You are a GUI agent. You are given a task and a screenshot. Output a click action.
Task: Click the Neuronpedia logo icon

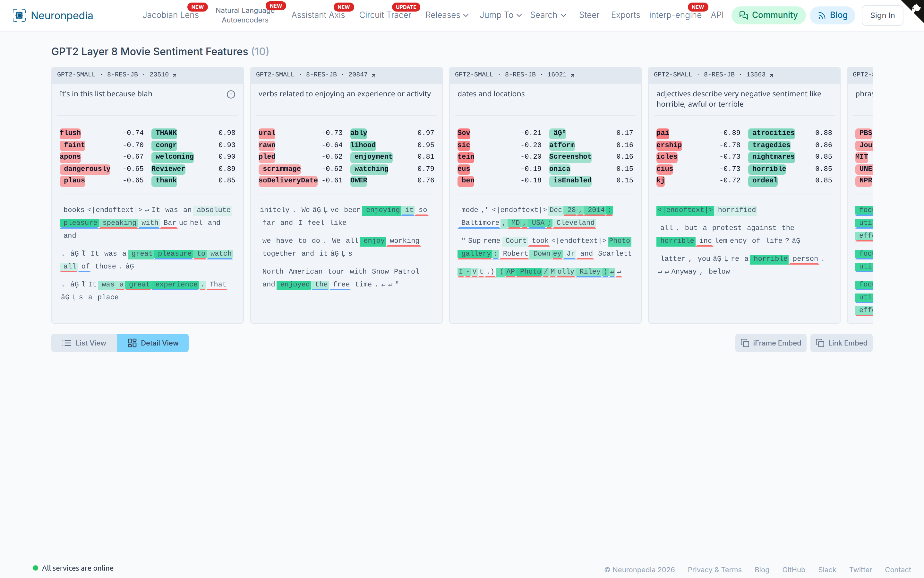pos(19,15)
